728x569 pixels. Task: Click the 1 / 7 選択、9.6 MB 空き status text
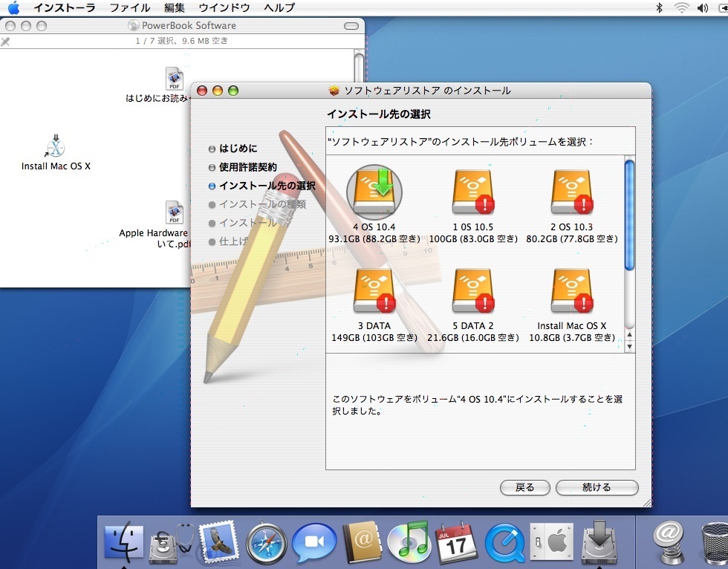tap(181, 41)
